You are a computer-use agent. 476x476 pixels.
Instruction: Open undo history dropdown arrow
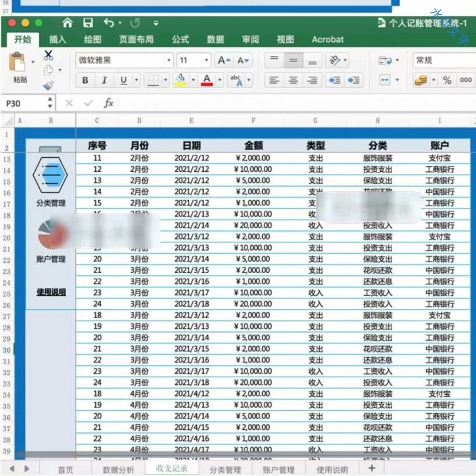120,23
